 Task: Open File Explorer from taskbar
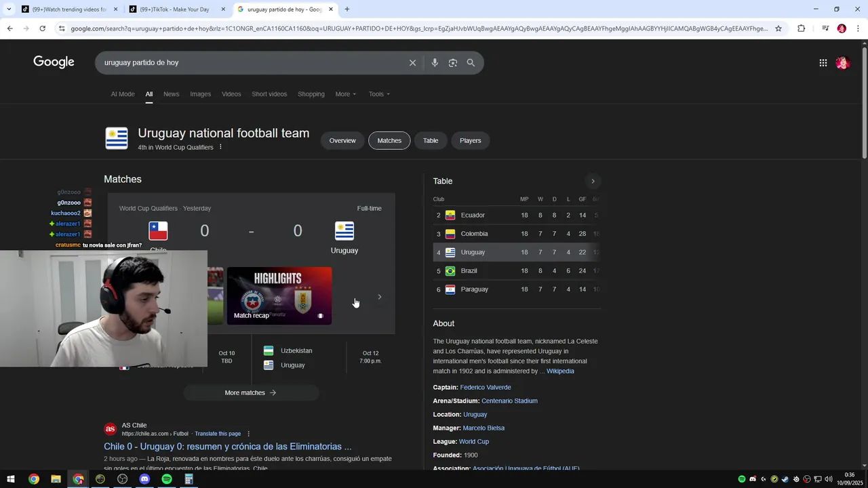[x=56, y=479]
